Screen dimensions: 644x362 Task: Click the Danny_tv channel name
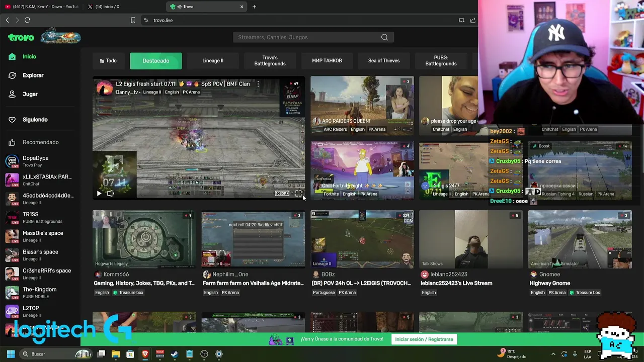tap(127, 92)
